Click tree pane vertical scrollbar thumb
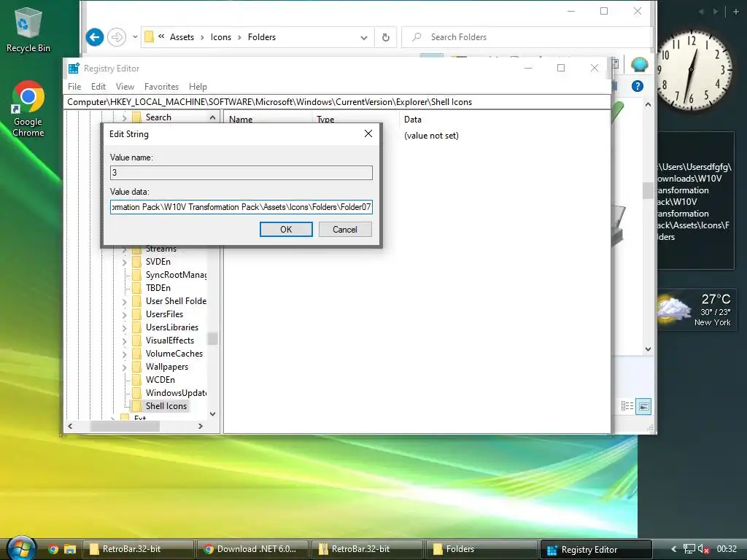Screen dimensions: 747x560 pos(212,338)
